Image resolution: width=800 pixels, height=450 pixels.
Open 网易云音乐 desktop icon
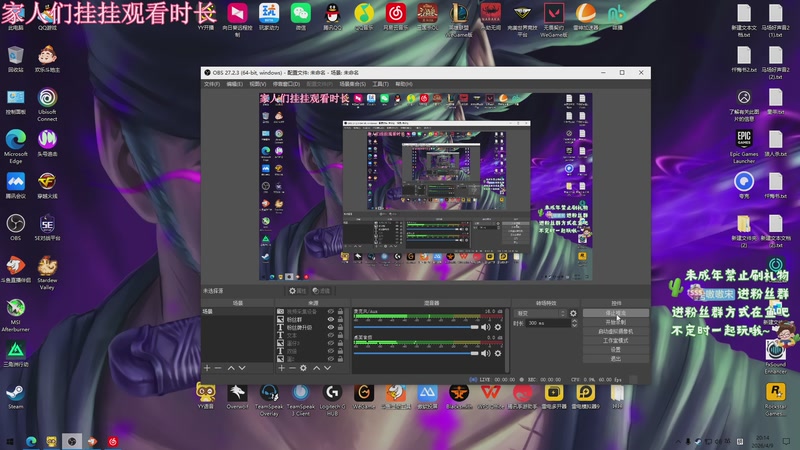(x=395, y=16)
